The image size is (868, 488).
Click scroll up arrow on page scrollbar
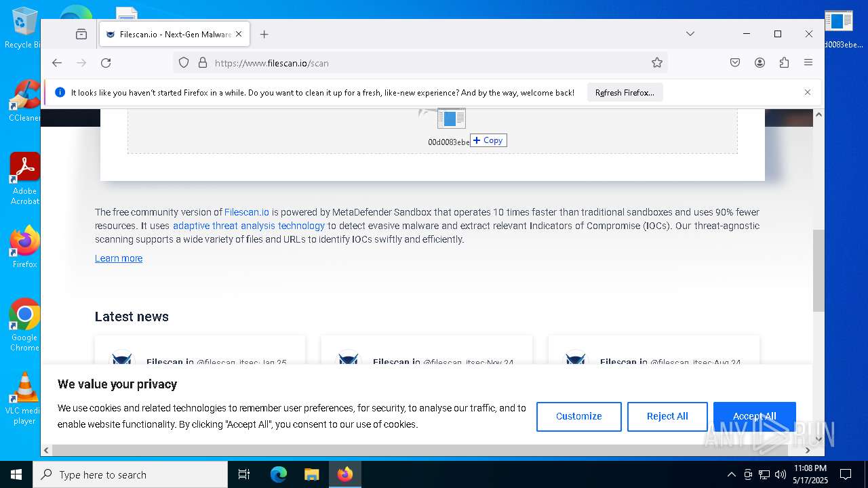click(x=818, y=115)
